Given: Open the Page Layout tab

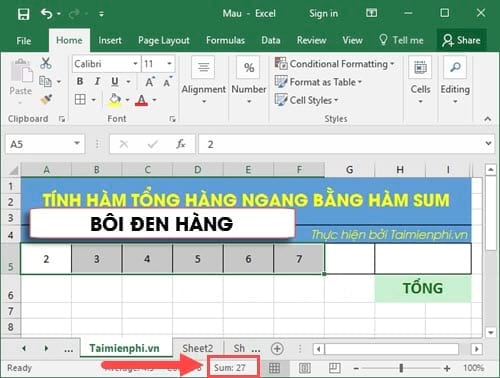Looking at the screenshot, I should [x=164, y=40].
